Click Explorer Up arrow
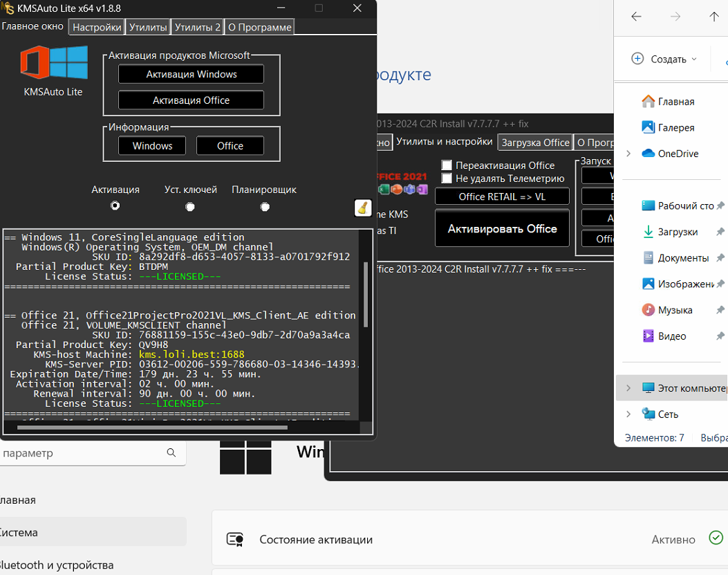728x575 pixels. click(x=714, y=17)
